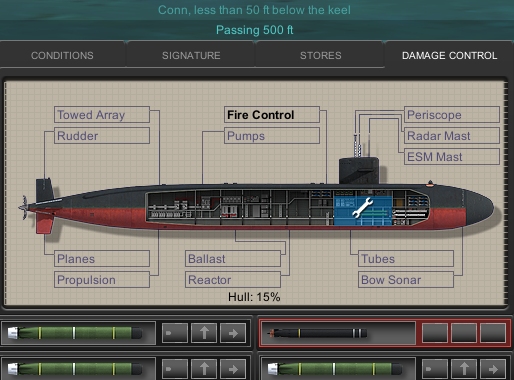Select the Towed Array system label

click(x=102, y=115)
